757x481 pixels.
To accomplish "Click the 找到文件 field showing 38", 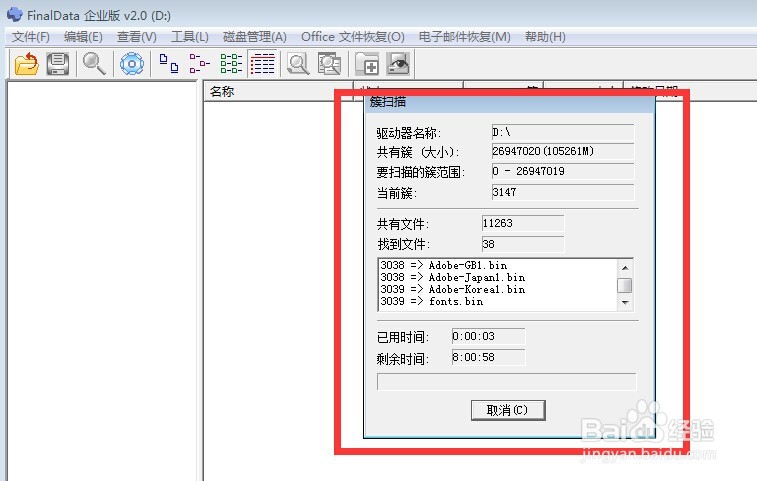I will [x=523, y=244].
